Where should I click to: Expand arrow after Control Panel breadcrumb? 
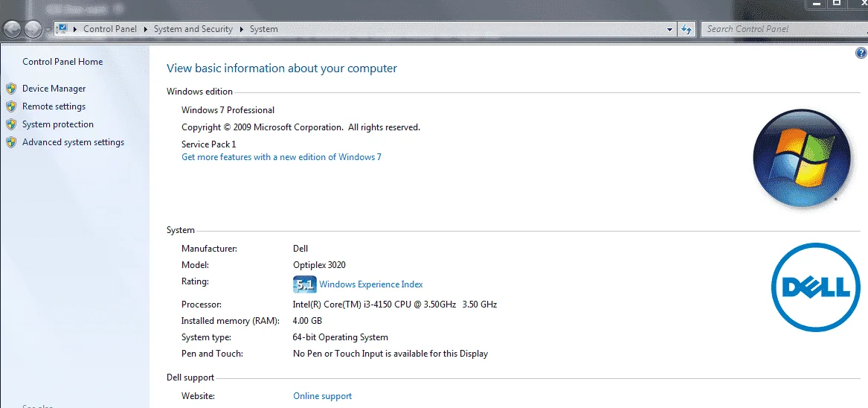pos(145,29)
